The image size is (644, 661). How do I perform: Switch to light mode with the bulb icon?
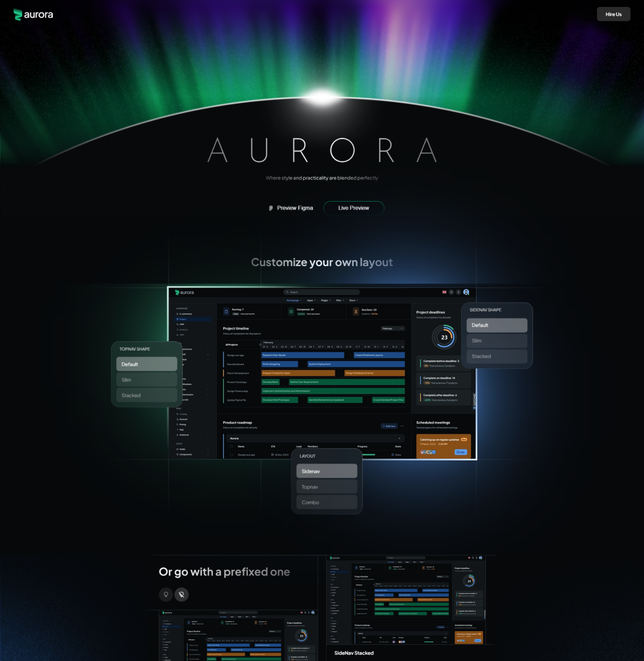166,594
